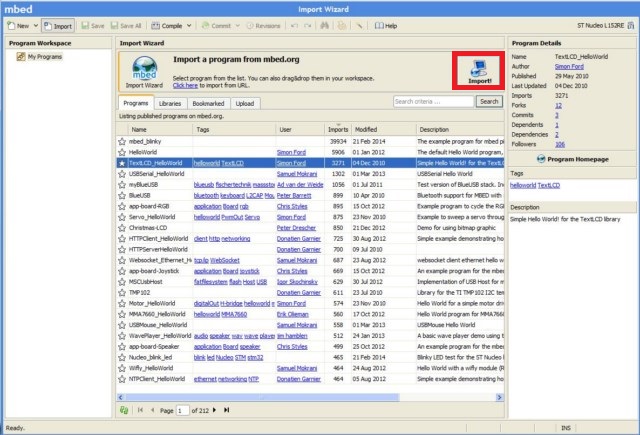Screen dimensions: 640x435
Task: Click the large Import! button
Action: [x=479, y=71]
